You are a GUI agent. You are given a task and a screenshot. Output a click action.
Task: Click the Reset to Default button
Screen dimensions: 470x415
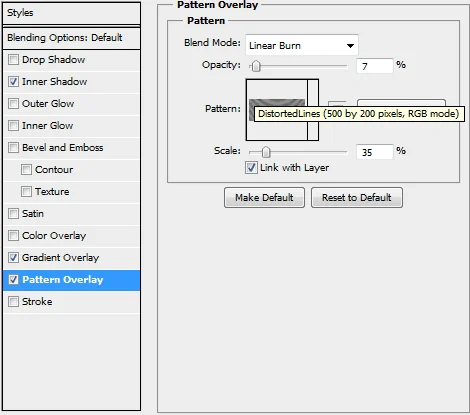point(357,198)
